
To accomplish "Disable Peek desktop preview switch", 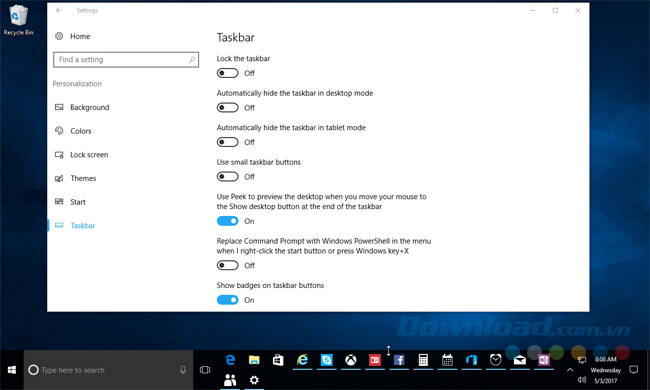I will (228, 221).
